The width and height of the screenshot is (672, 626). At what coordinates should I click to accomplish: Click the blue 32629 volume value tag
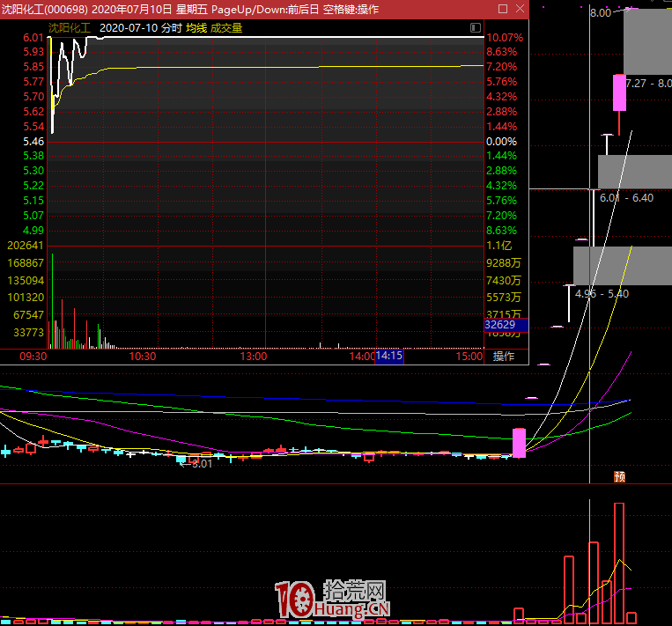(x=505, y=325)
